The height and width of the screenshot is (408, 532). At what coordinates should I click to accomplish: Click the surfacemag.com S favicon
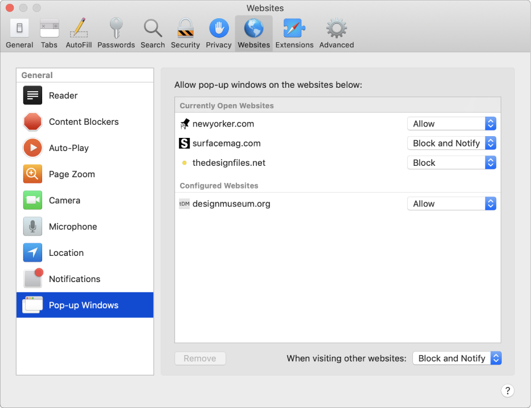click(184, 143)
